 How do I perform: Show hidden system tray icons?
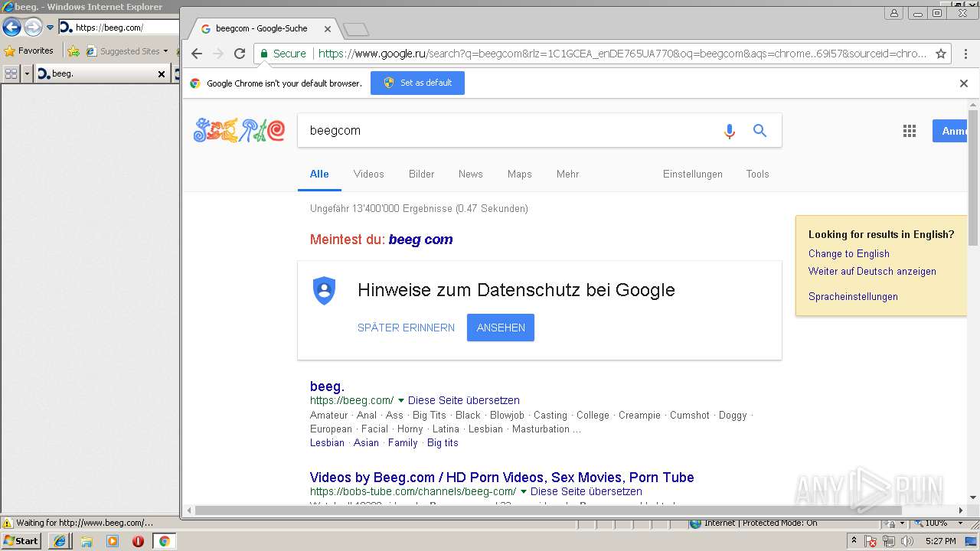pyautogui.click(x=854, y=540)
